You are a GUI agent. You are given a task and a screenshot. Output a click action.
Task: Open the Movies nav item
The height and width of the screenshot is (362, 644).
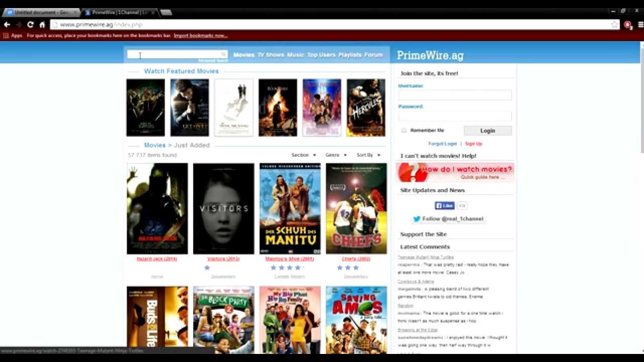tap(244, 55)
